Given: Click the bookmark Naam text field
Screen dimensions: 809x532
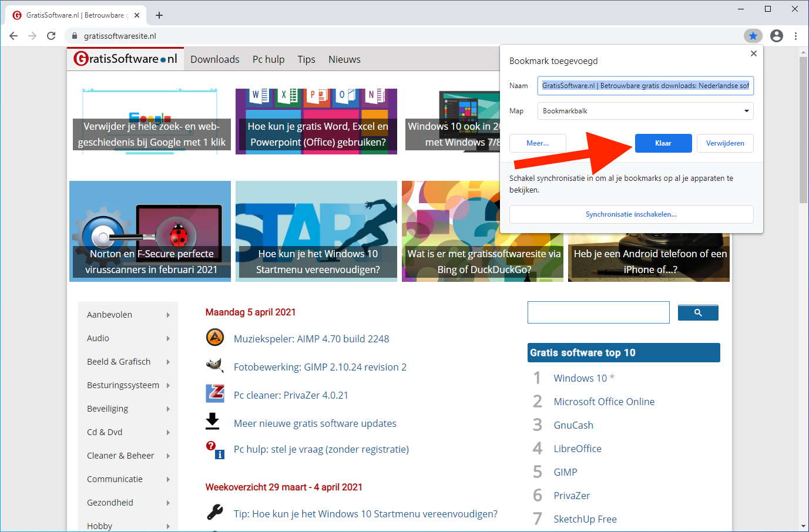Looking at the screenshot, I should (x=645, y=86).
